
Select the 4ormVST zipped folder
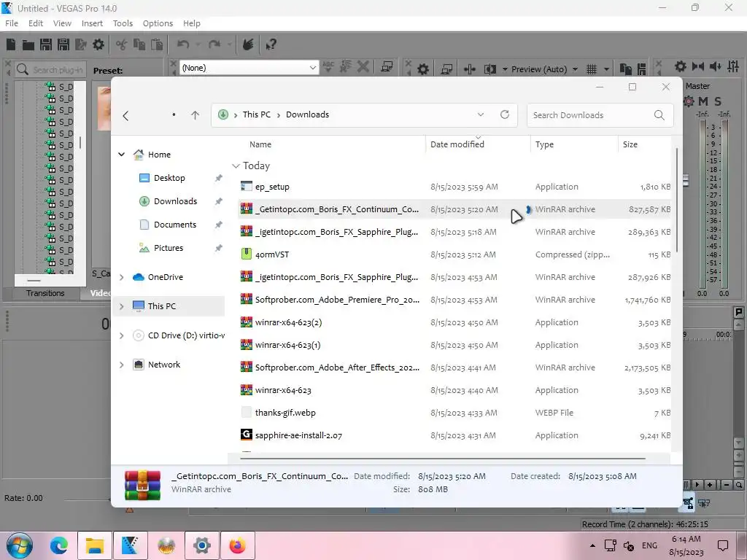point(455,254)
